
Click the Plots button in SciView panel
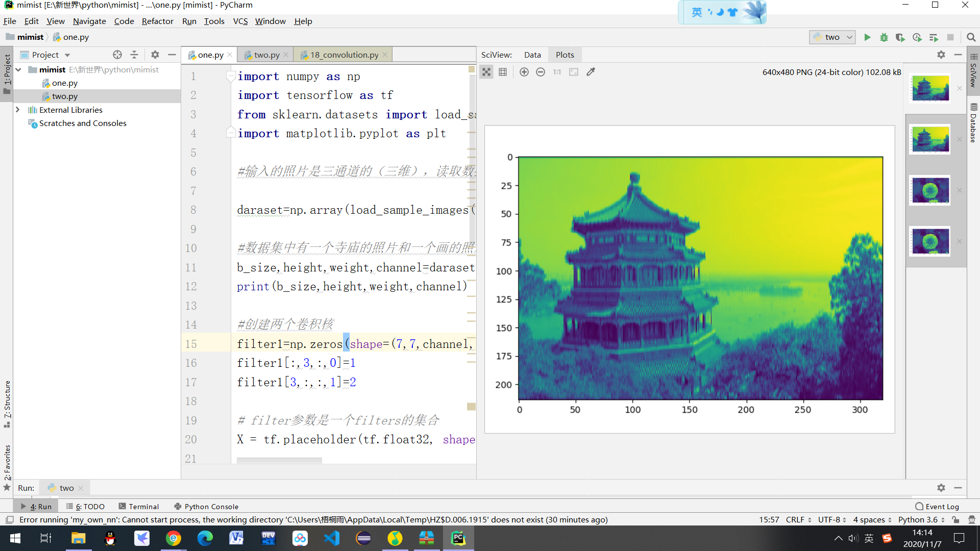click(x=565, y=54)
